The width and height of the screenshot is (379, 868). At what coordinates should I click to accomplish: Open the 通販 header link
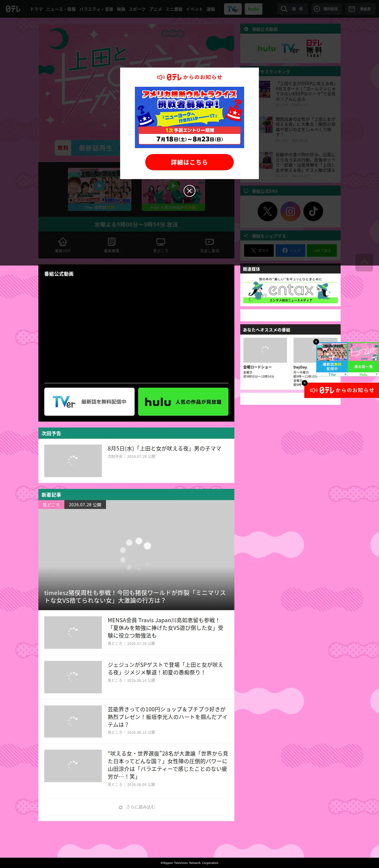click(211, 9)
